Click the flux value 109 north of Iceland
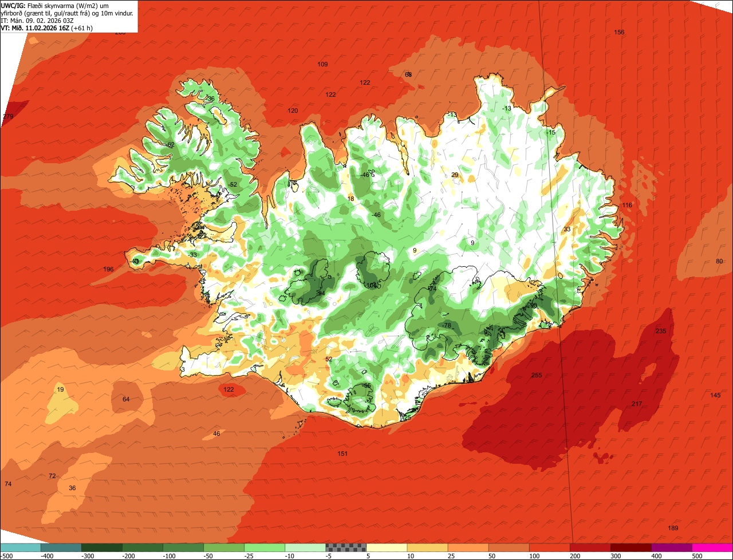This screenshot has width=733, height=560. tap(322, 64)
